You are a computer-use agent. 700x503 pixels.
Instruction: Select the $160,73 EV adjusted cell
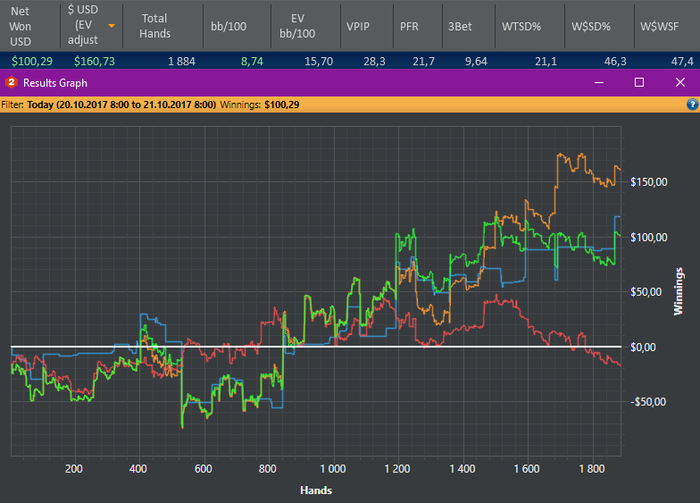tap(94, 62)
